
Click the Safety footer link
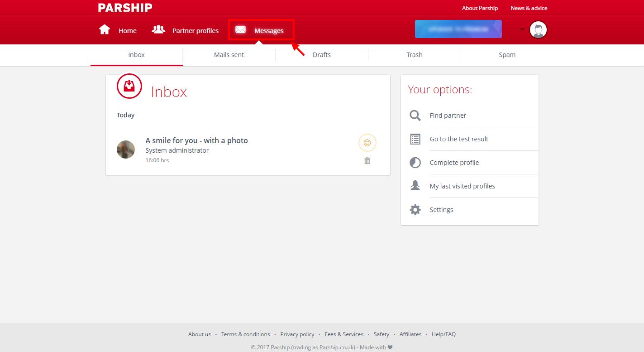[x=381, y=334]
